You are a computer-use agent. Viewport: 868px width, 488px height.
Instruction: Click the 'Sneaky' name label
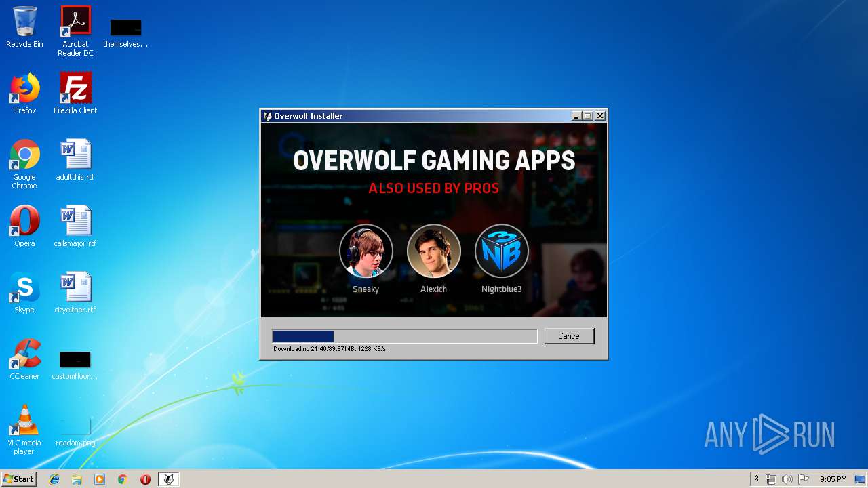click(x=366, y=289)
